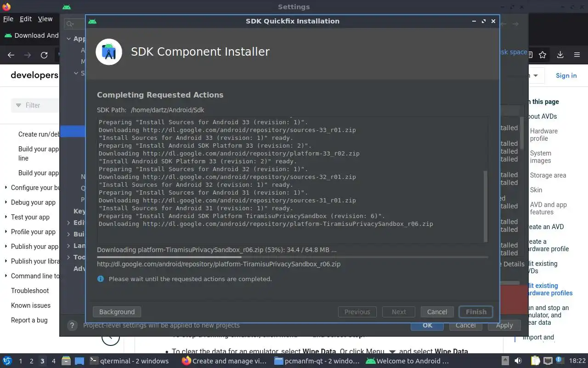
Task: Click the installer log vertical scrollbar
Action: coord(486,206)
